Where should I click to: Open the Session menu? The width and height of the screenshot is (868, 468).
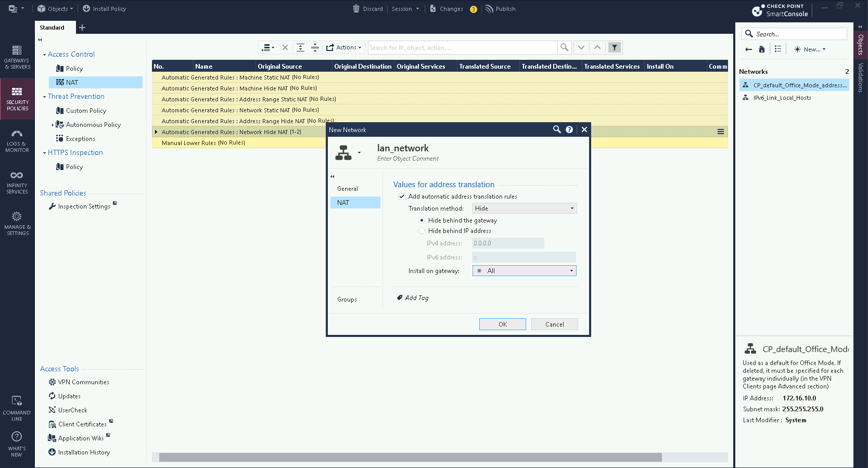pyautogui.click(x=405, y=9)
